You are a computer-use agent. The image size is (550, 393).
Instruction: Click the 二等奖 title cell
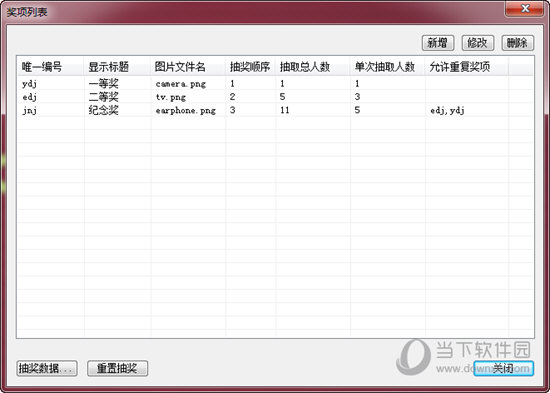[104, 97]
